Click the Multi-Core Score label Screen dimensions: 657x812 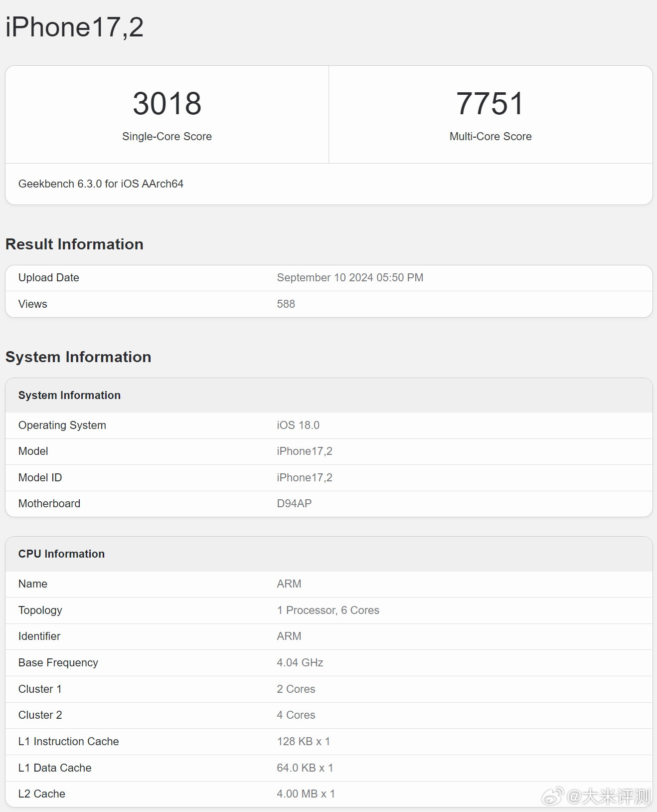point(491,137)
